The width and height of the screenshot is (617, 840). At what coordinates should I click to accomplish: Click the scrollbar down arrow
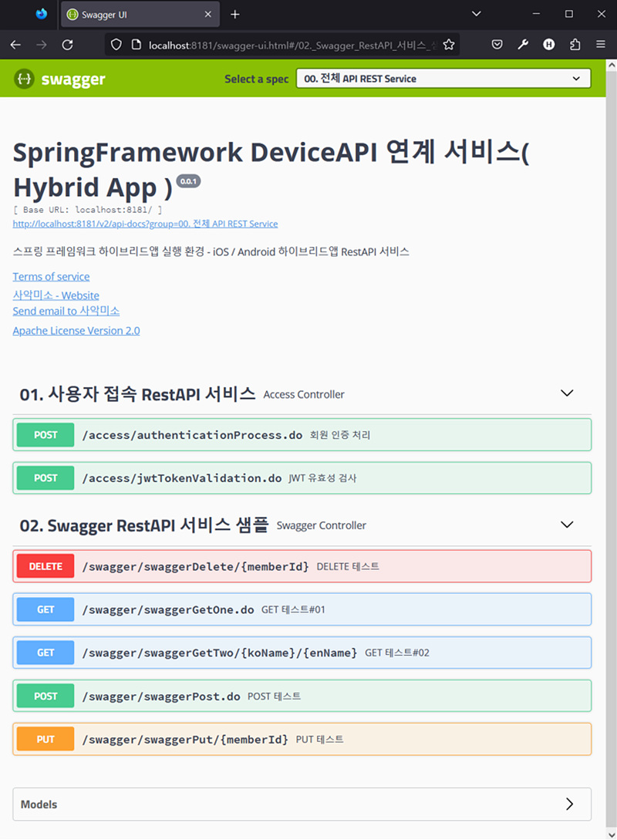click(x=611, y=834)
